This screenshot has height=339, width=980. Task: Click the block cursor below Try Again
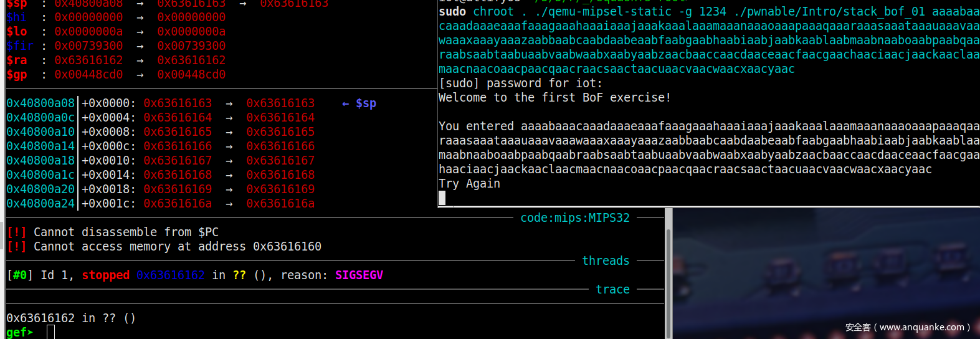442,198
